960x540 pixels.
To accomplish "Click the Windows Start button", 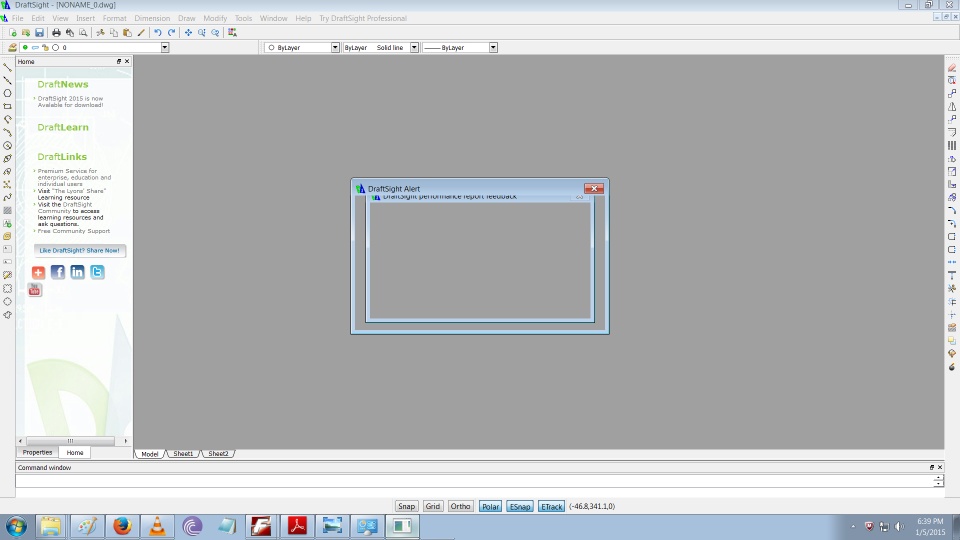I will pos(17,527).
